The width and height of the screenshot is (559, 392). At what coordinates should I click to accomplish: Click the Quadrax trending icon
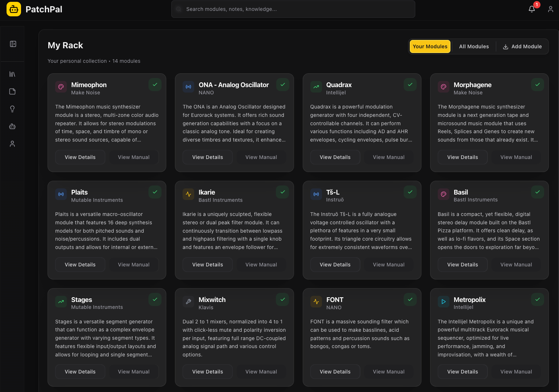click(316, 87)
